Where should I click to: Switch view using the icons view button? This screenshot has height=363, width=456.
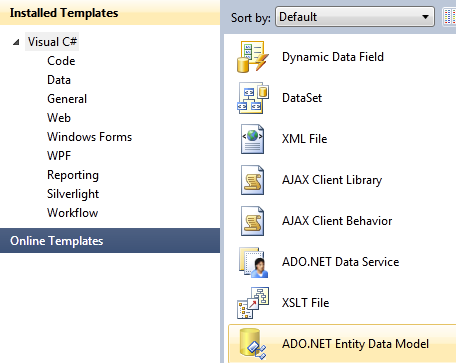[449, 17]
